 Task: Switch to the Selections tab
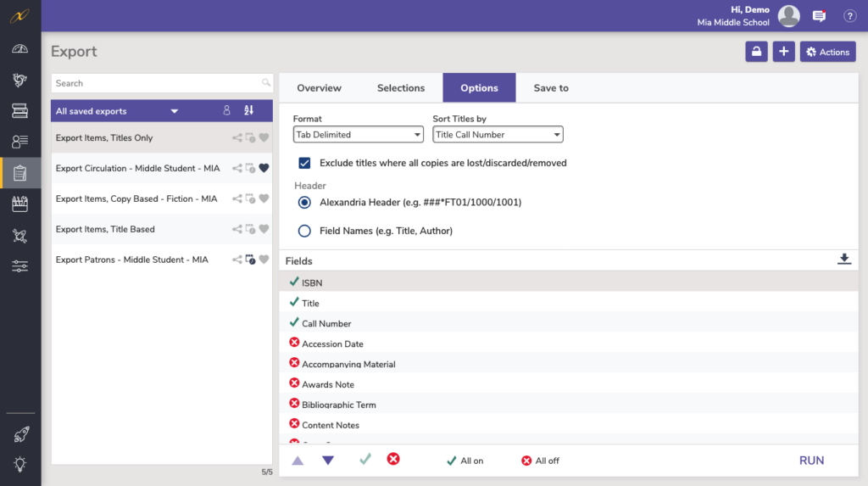(x=401, y=88)
